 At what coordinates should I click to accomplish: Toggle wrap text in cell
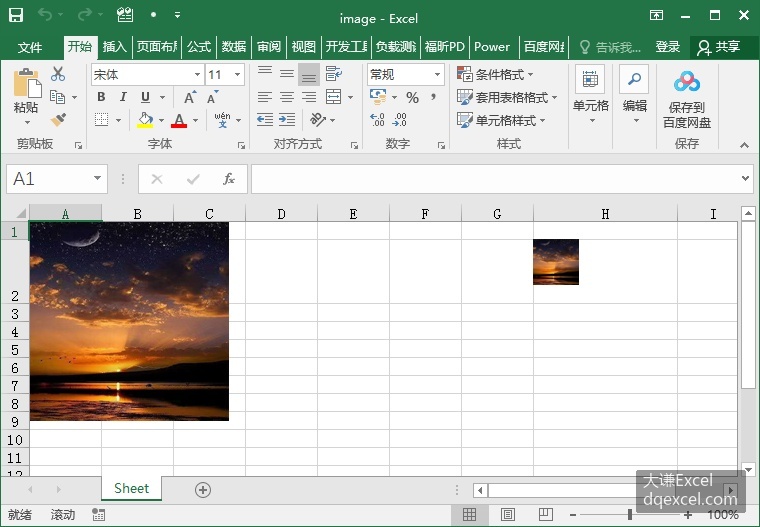pyautogui.click(x=333, y=74)
